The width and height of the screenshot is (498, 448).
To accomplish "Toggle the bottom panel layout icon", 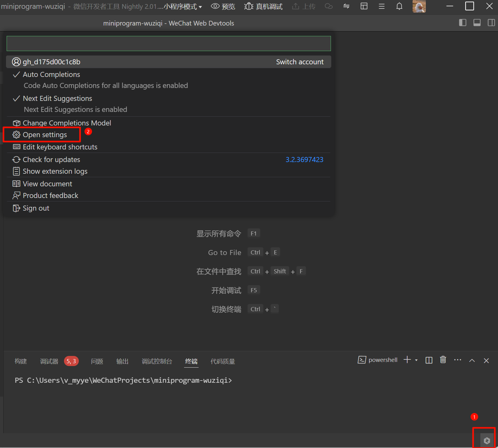I will click(477, 23).
